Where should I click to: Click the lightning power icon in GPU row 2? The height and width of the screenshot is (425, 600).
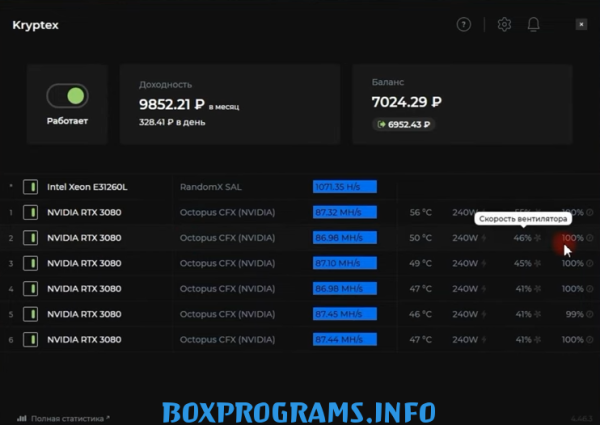click(484, 238)
